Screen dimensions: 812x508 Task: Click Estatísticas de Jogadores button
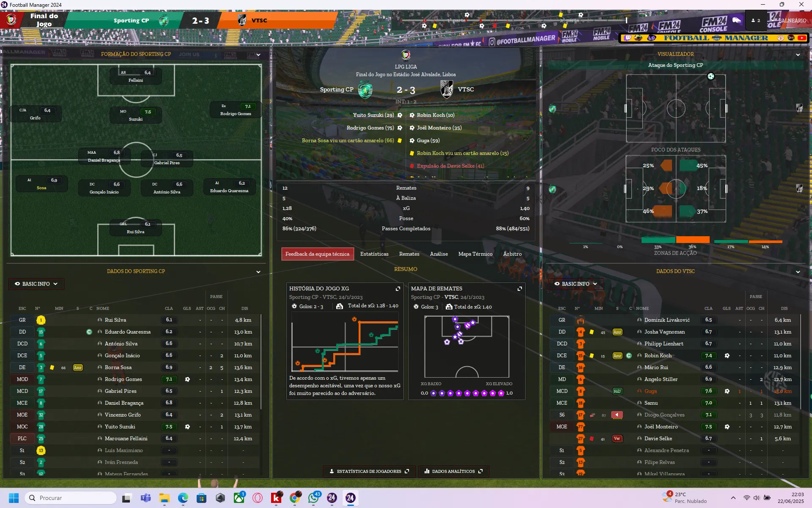(369, 471)
